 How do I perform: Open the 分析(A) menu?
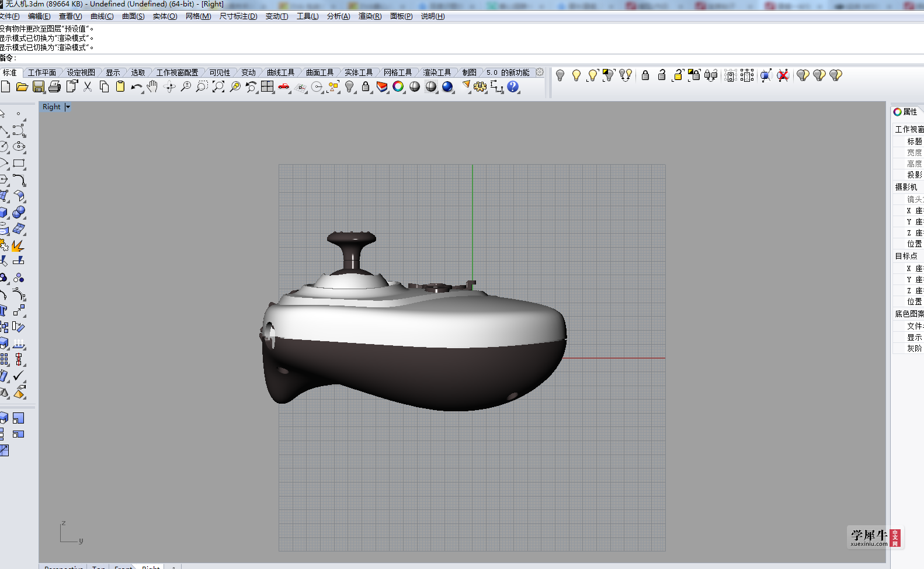point(338,16)
